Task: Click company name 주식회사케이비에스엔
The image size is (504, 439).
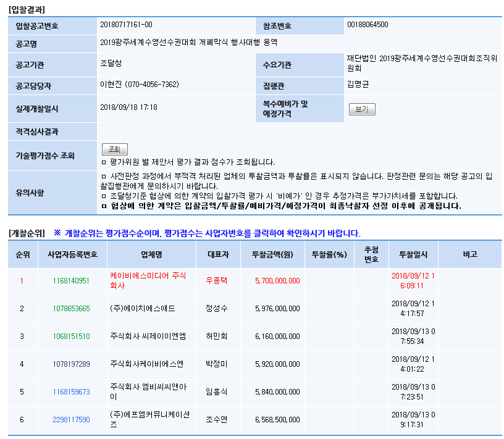Action: (147, 364)
